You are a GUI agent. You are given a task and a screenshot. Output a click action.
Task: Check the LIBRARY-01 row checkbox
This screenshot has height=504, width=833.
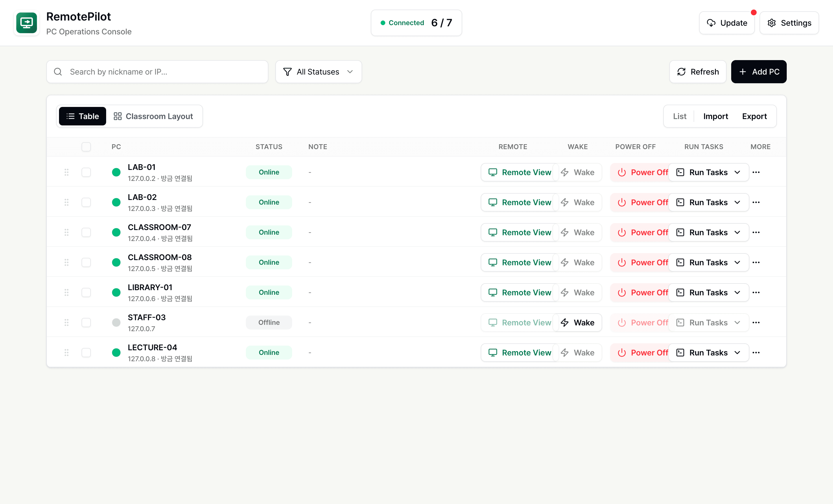point(86,292)
